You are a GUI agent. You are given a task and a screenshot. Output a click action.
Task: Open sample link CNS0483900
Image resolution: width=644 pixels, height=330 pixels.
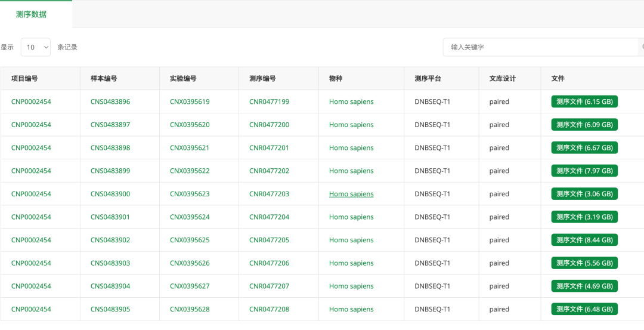(110, 193)
